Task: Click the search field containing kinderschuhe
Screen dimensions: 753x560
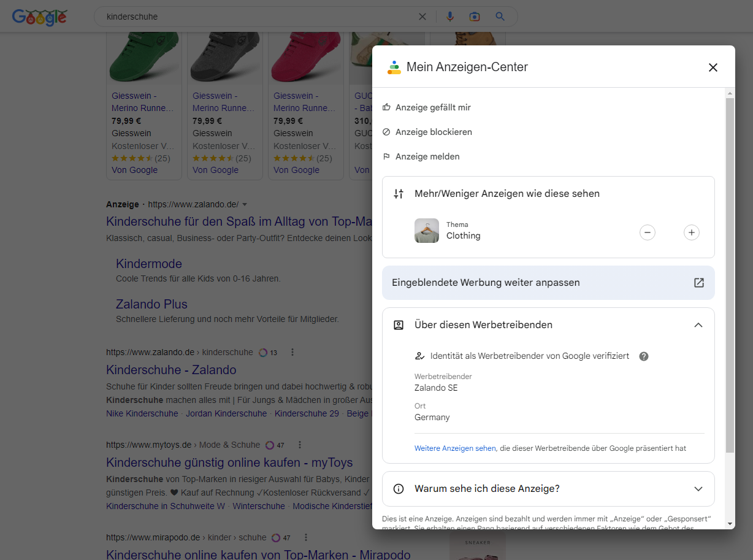Action: click(258, 17)
